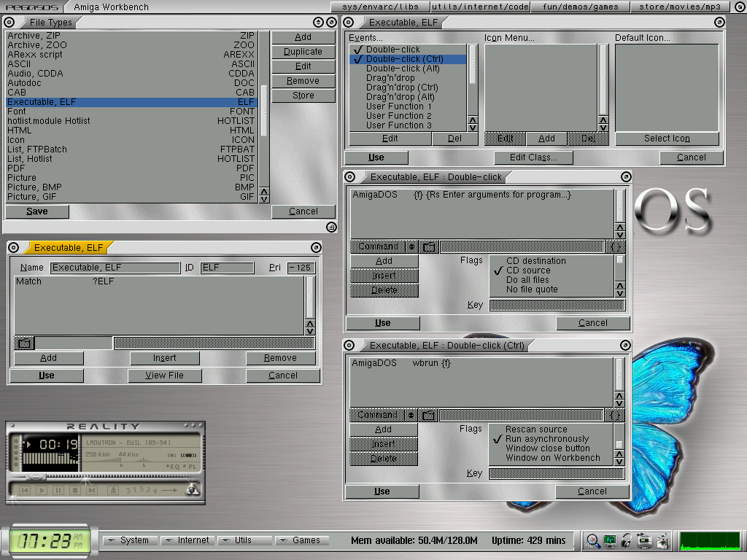The image size is (747, 560).
Task: Click the seek slider in Reality player
Action: (35, 478)
